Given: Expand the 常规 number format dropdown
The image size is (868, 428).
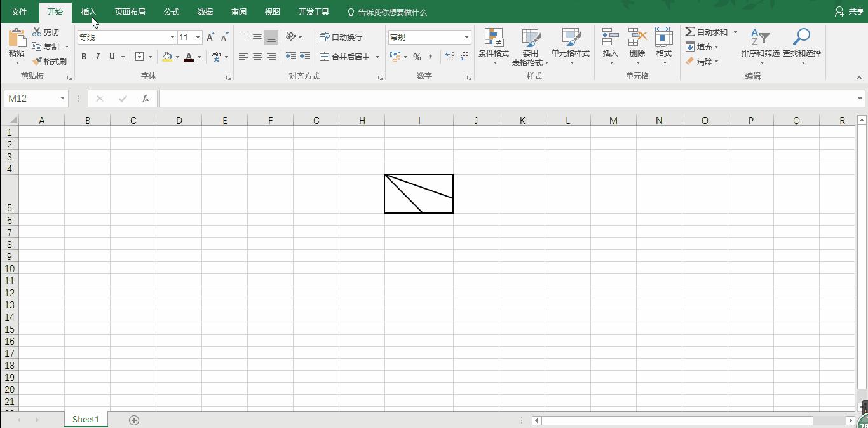Looking at the screenshot, I should coord(466,37).
